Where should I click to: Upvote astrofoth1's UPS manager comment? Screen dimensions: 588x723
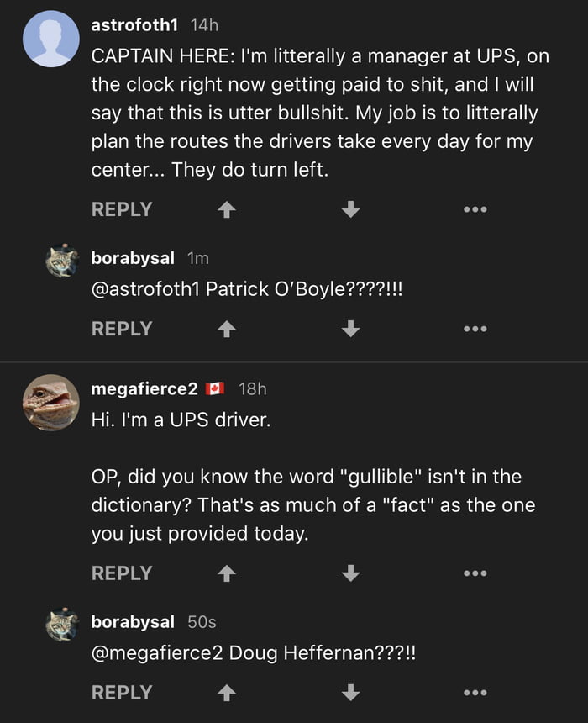(225, 210)
